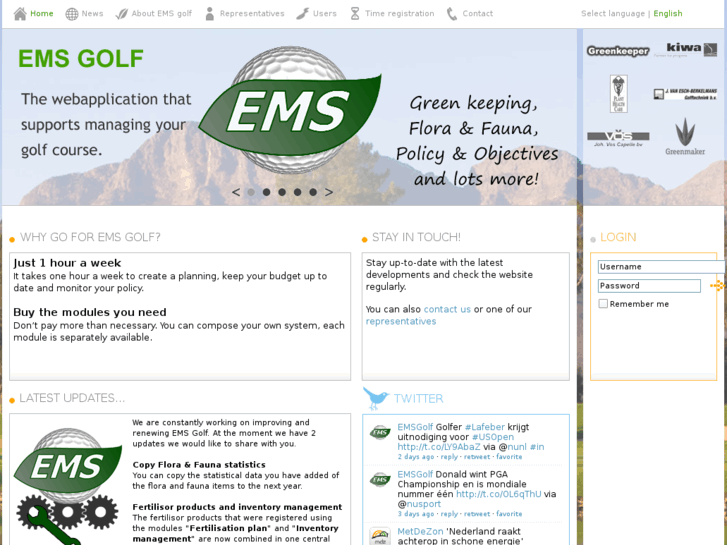This screenshot has height=545, width=727.
Task: Click '3 days ago' tweet timestamp
Action: 416,514
